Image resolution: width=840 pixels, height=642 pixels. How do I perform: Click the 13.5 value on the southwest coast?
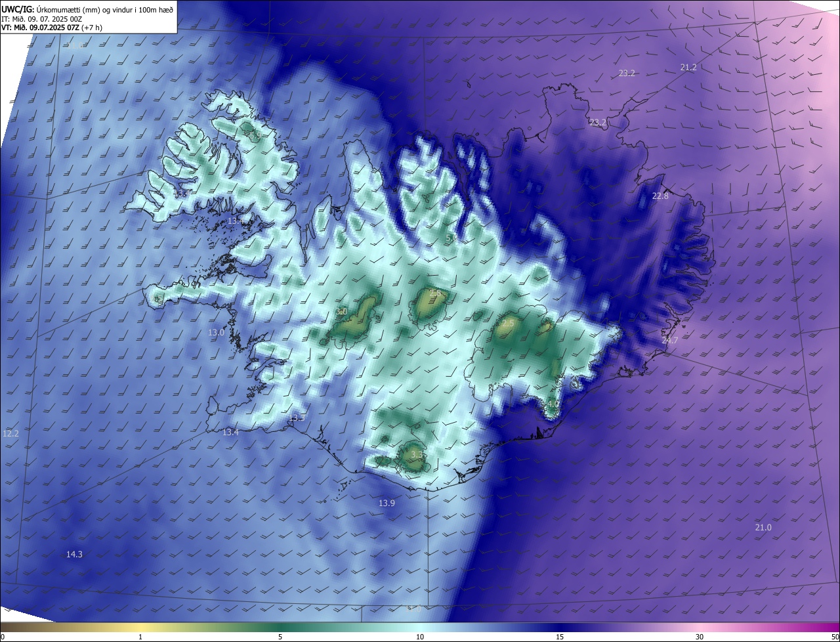pos(297,418)
